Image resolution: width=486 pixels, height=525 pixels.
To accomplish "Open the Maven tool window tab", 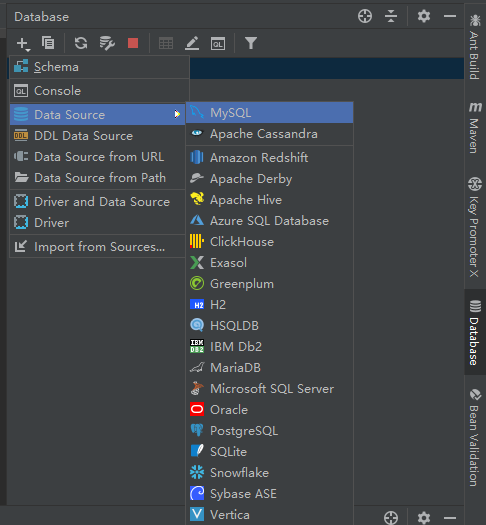I will [475, 127].
